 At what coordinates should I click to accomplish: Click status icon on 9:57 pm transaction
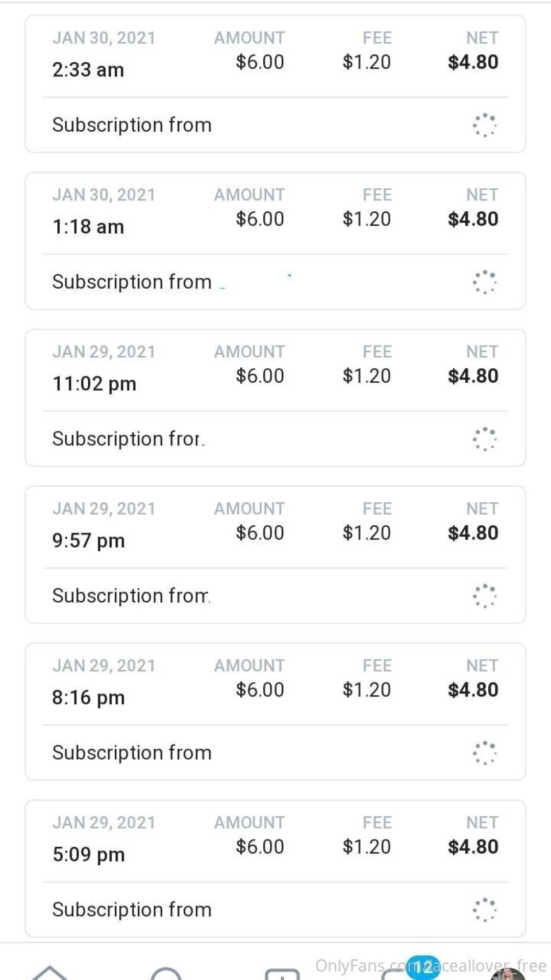(484, 596)
